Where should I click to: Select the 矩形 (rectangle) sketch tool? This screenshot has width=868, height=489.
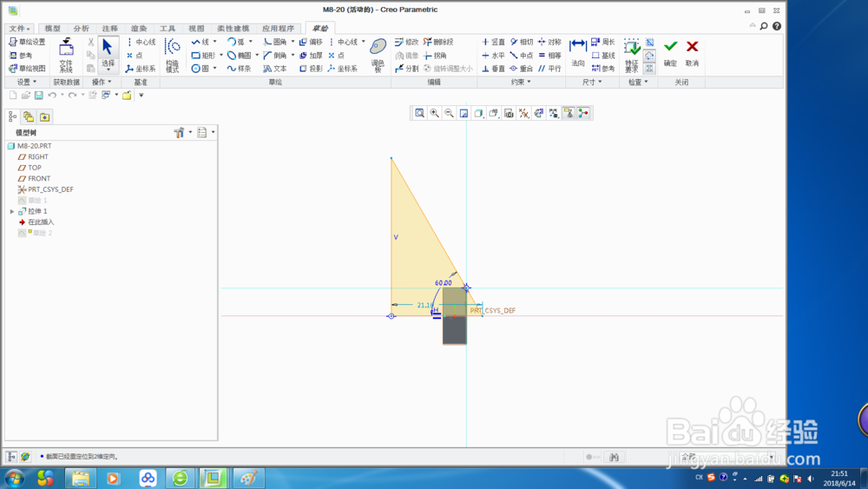[x=202, y=56]
